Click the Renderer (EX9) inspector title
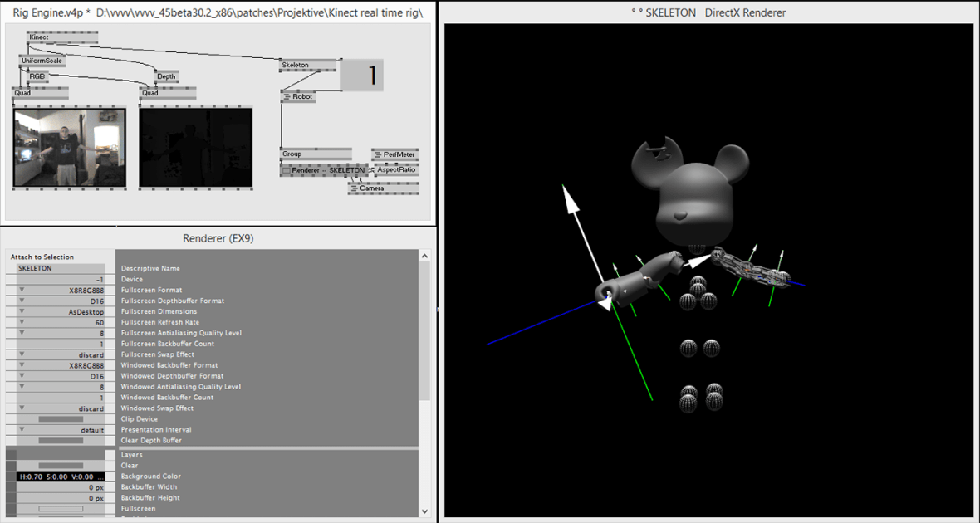980x523 pixels. tap(218, 239)
